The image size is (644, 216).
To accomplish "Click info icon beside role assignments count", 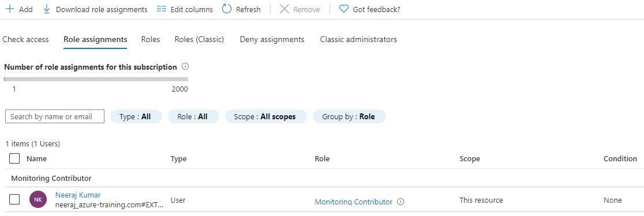I will click(185, 66).
